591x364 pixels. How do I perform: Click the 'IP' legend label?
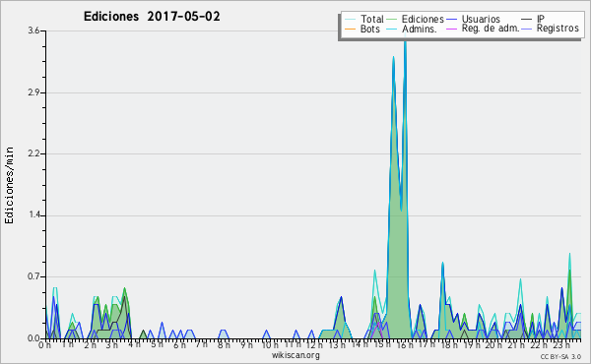tap(541, 19)
